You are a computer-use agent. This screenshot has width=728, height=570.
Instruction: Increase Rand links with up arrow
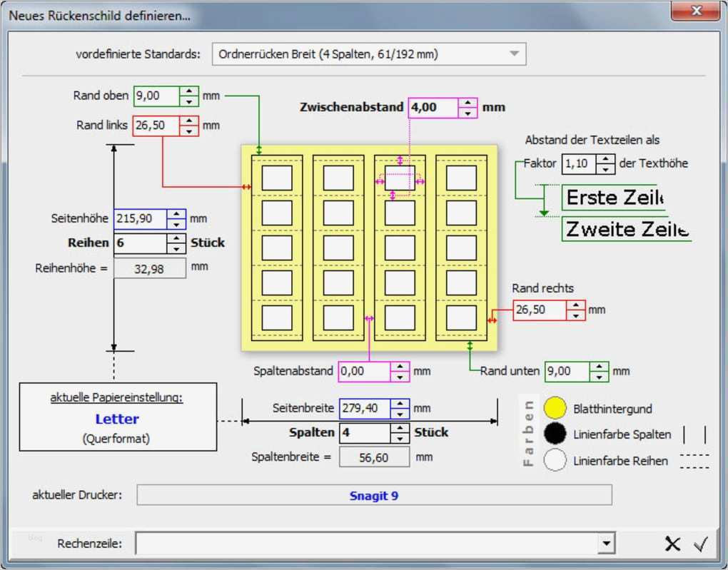click(x=189, y=121)
